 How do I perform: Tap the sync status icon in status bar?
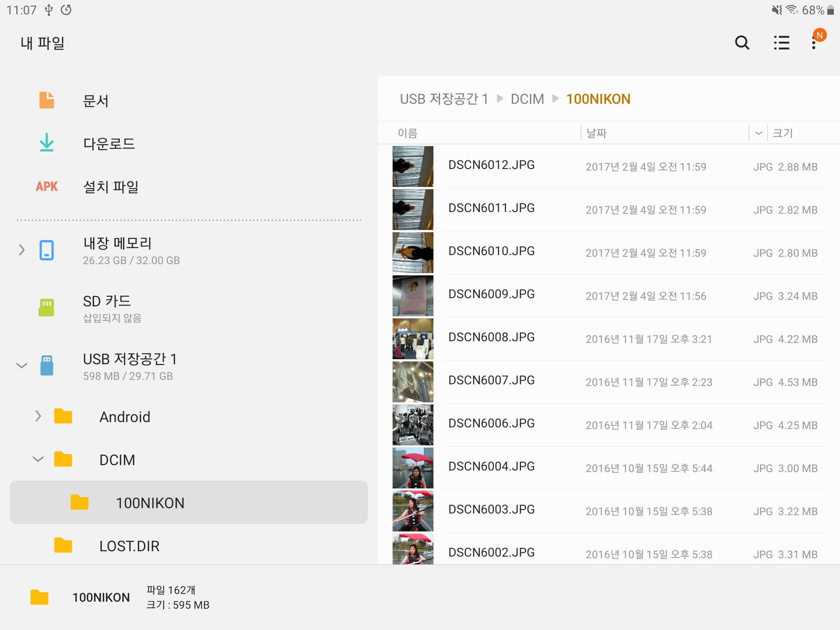[66, 10]
